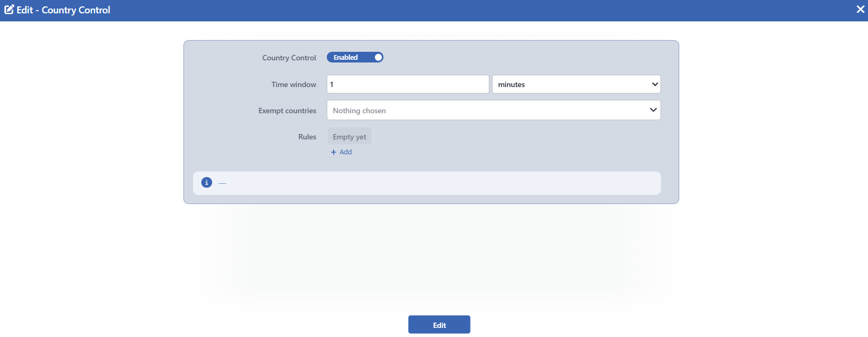Click the 'Edit - Country Control' title text

[x=63, y=10]
